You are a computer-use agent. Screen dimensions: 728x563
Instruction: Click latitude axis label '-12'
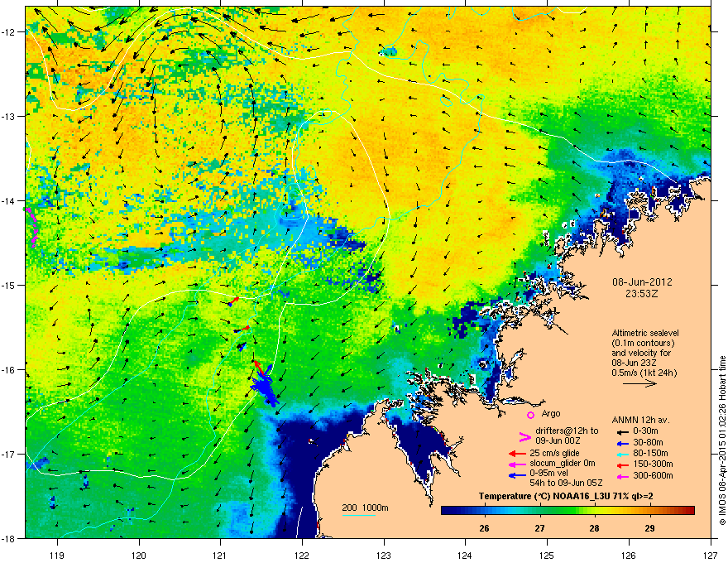(8, 32)
